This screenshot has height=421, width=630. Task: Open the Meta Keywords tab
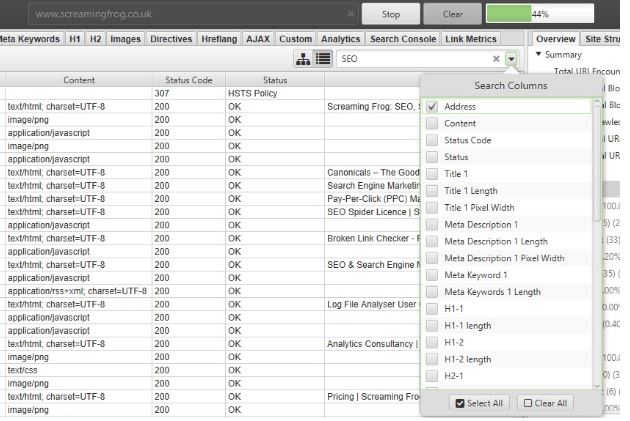(30, 39)
